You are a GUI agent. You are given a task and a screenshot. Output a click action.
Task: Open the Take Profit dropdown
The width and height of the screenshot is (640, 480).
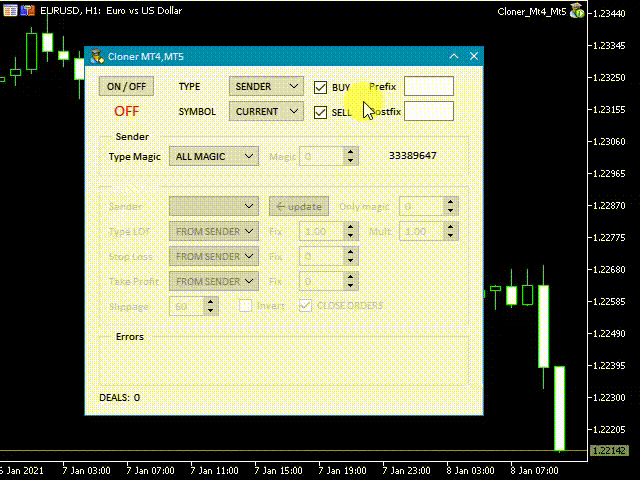pos(214,281)
